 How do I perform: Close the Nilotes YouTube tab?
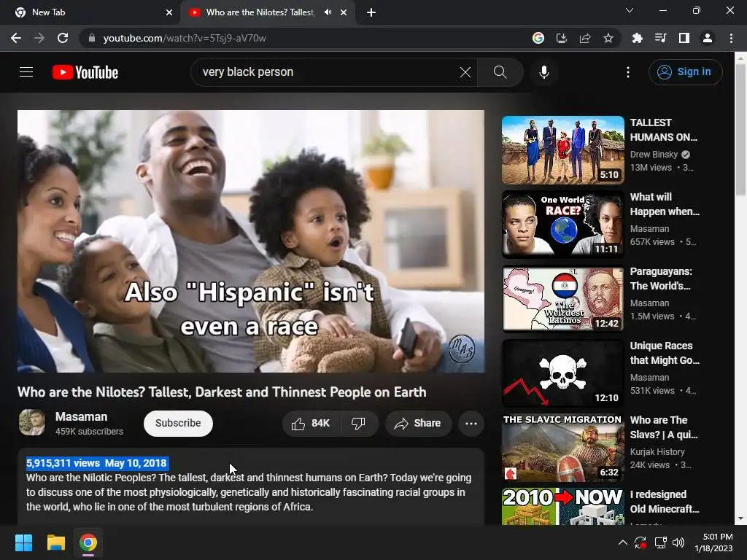coord(344,12)
